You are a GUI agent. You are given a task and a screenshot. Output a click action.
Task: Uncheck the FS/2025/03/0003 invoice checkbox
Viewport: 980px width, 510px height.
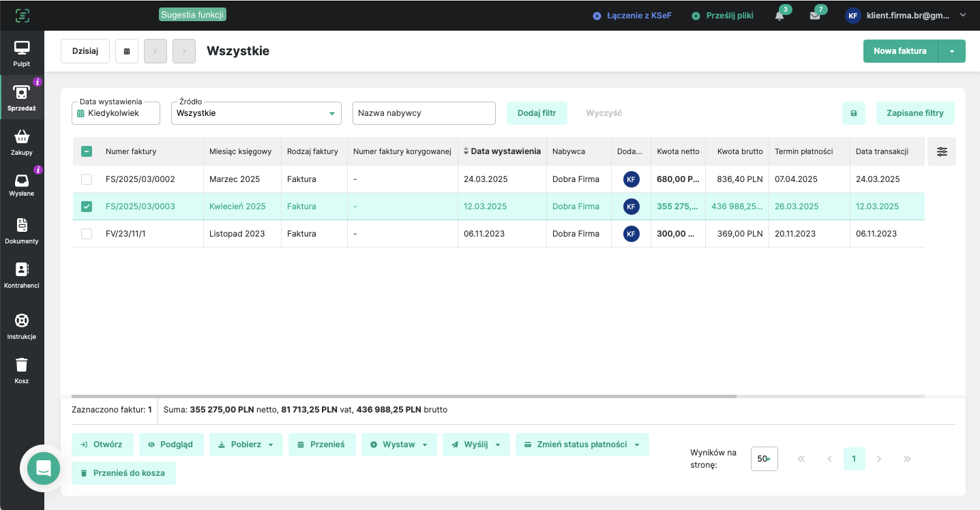click(87, 207)
